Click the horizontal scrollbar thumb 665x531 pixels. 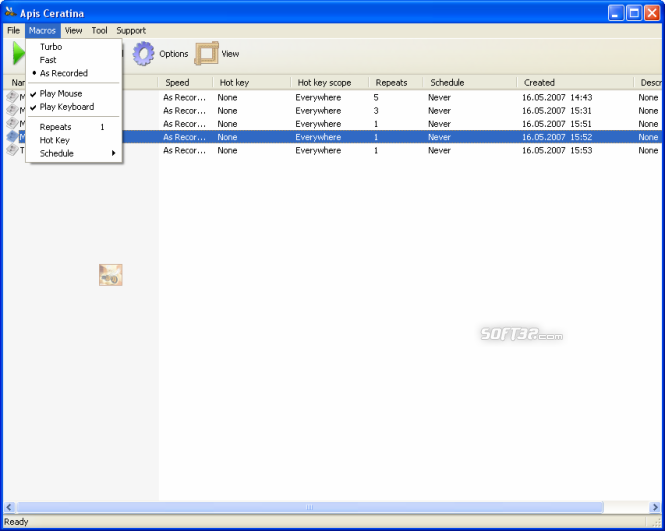310,507
